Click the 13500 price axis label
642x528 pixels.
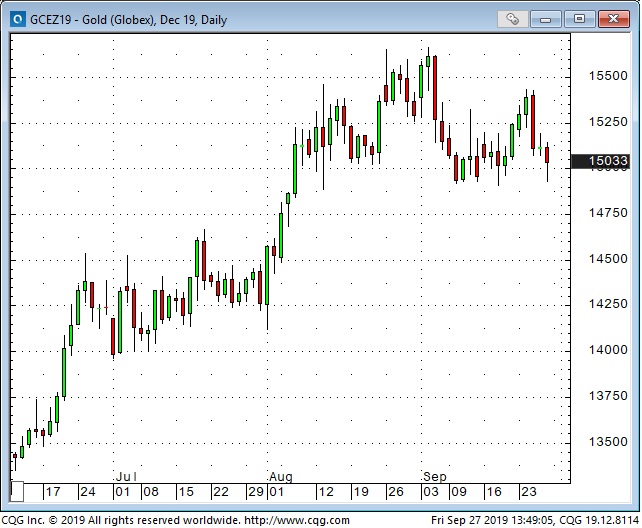(608, 442)
